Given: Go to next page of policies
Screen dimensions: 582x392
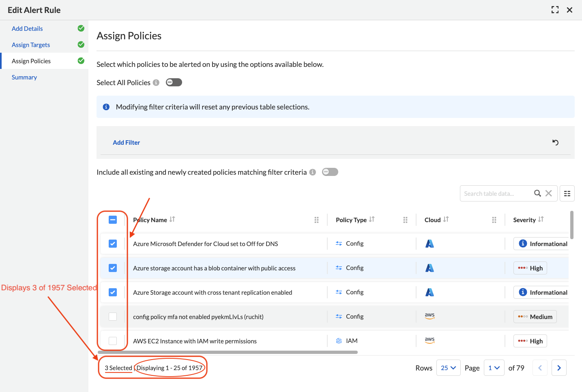Looking at the screenshot, I should 559,368.
